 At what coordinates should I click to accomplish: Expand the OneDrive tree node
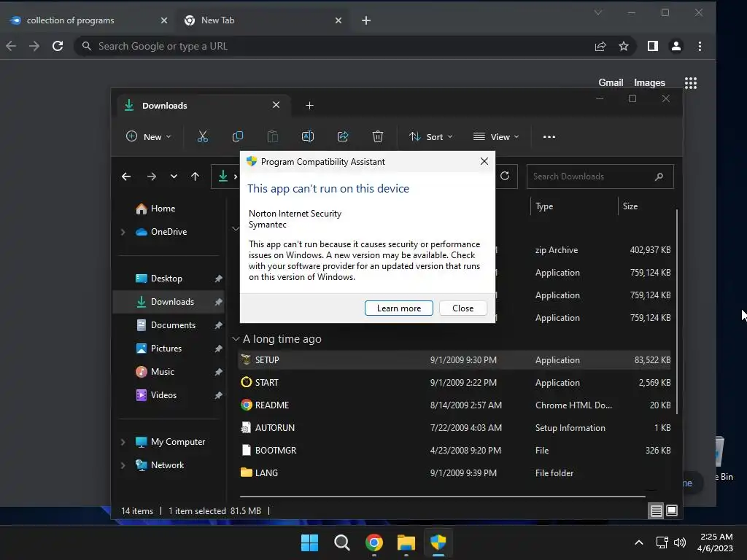coord(123,232)
